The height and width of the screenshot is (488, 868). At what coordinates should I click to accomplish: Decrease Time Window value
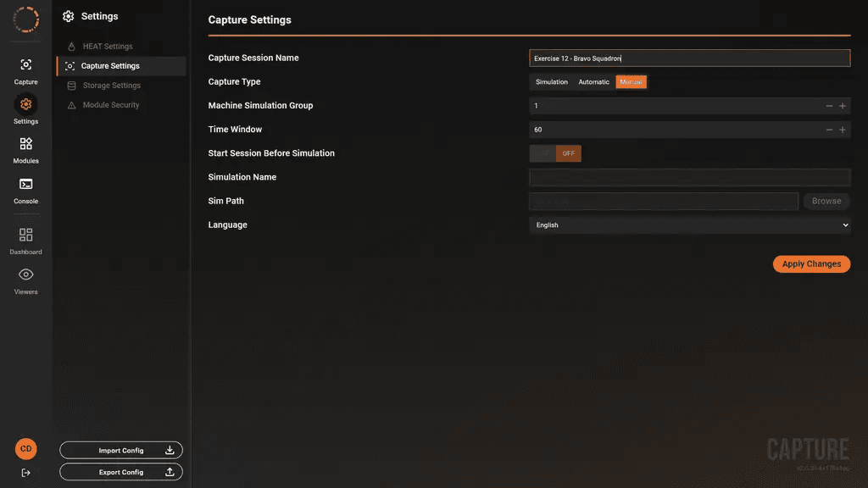click(829, 130)
